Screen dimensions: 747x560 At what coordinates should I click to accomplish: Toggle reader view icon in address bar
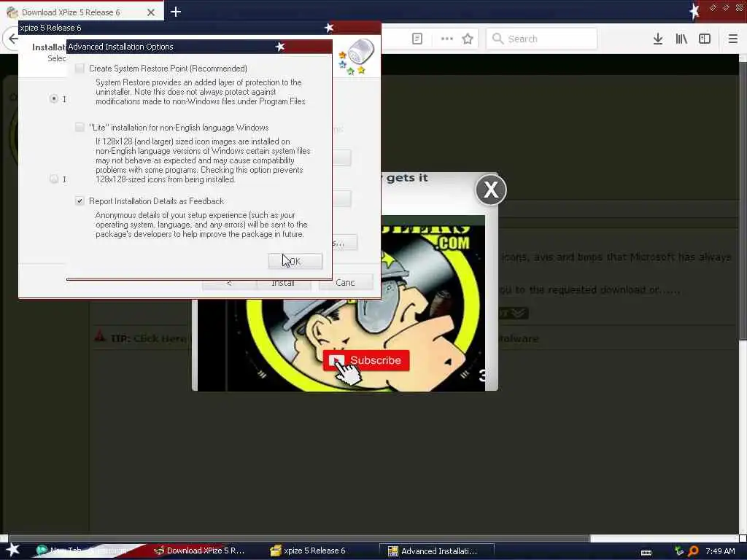coord(417,39)
